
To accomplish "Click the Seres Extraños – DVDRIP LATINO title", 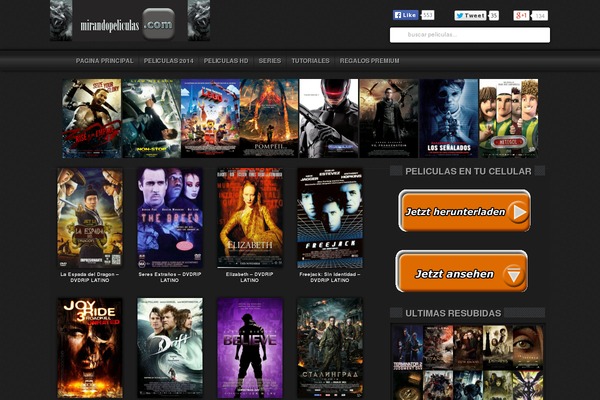I will point(170,277).
